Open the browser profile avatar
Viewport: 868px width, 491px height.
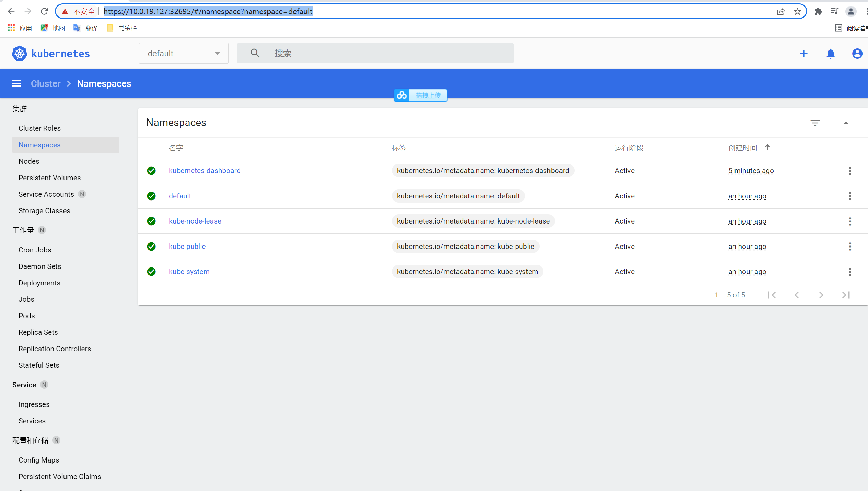(x=851, y=11)
